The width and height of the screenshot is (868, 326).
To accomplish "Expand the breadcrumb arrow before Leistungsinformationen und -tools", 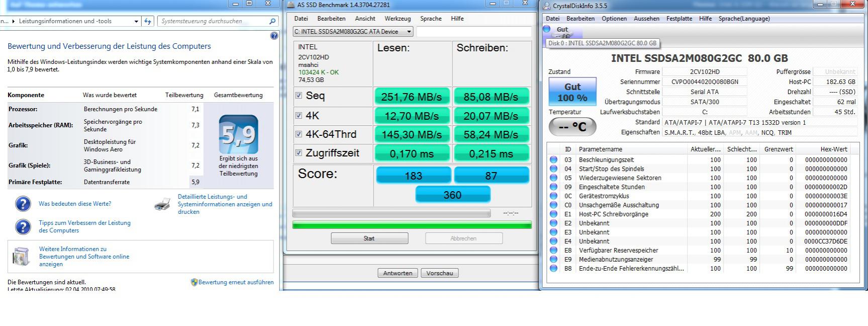I will point(13,21).
